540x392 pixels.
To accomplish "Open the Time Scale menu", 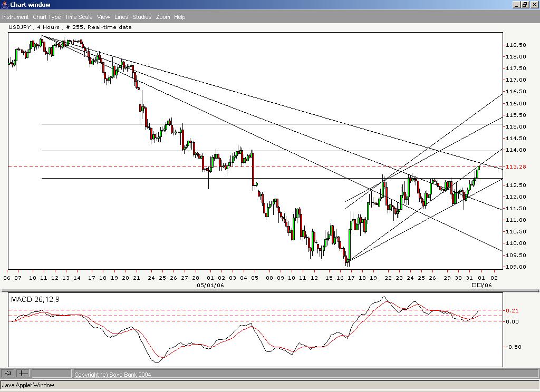I will click(78, 17).
